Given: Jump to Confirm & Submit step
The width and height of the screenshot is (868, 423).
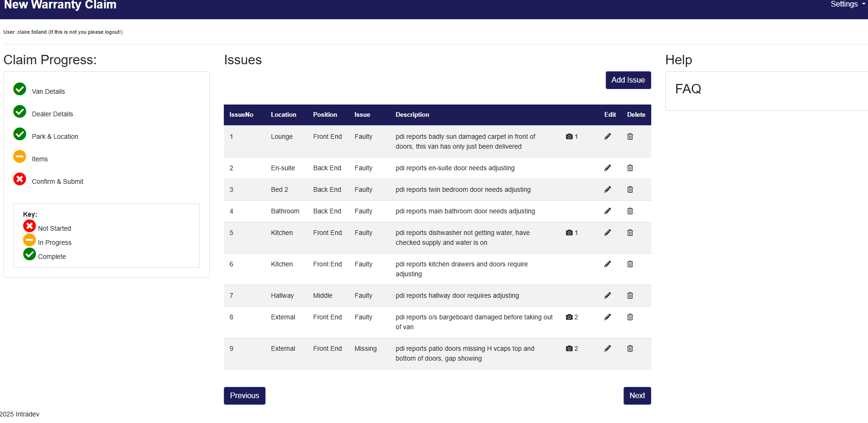Looking at the screenshot, I should [x=57, y=181].
